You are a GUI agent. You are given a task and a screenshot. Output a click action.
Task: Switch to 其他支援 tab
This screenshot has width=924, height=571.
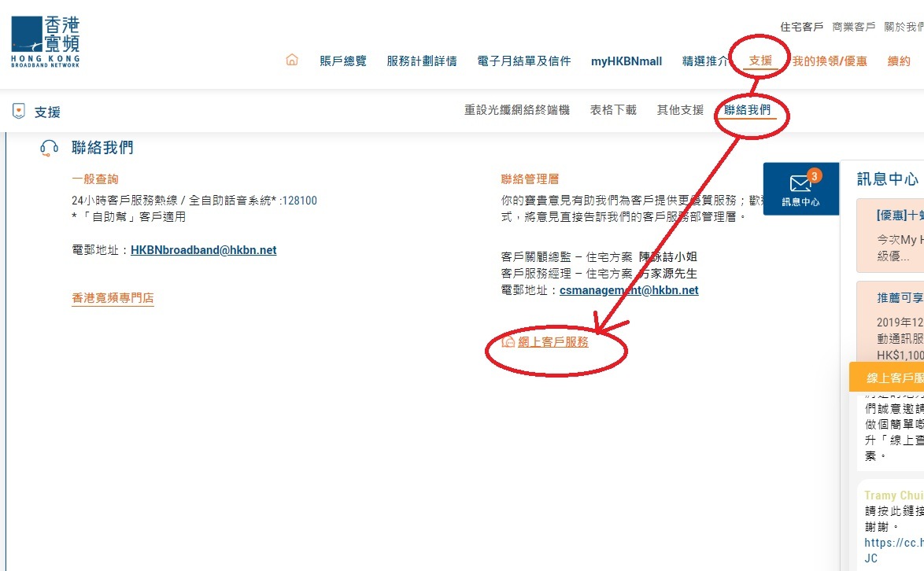click(680, 110)
